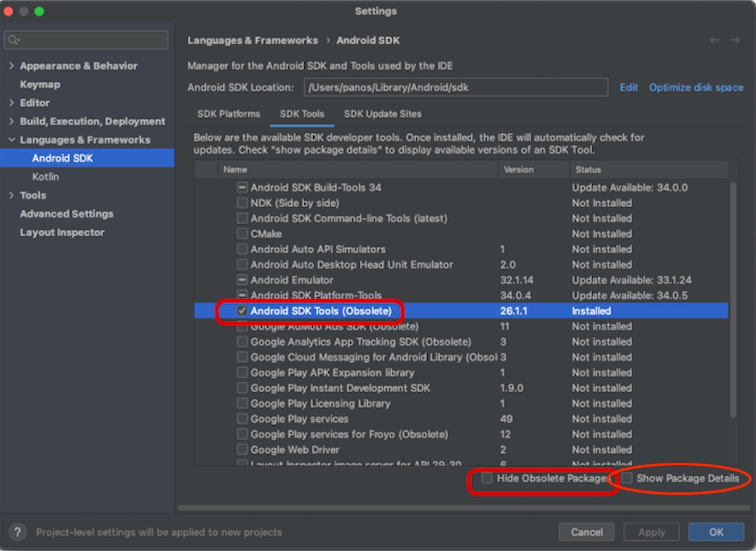Navigate back with the left arrow icon

click(714, 40)
